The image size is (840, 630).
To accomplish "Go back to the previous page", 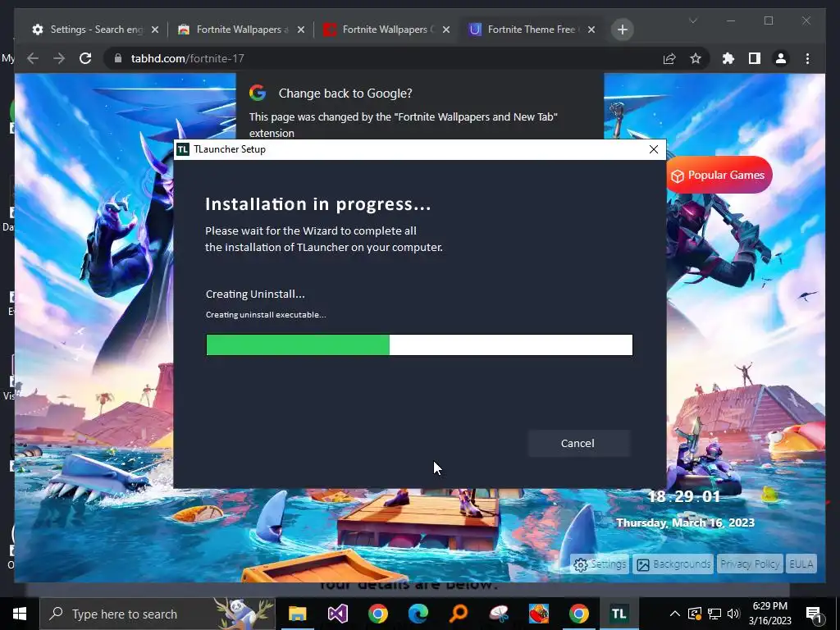I will tap(33, 58).
